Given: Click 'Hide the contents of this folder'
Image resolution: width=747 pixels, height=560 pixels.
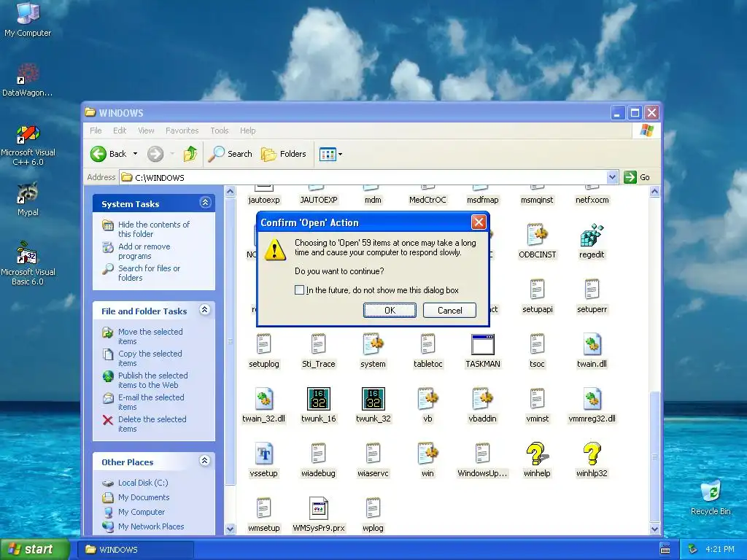Looking at the screenshot, I should [153, 229].
